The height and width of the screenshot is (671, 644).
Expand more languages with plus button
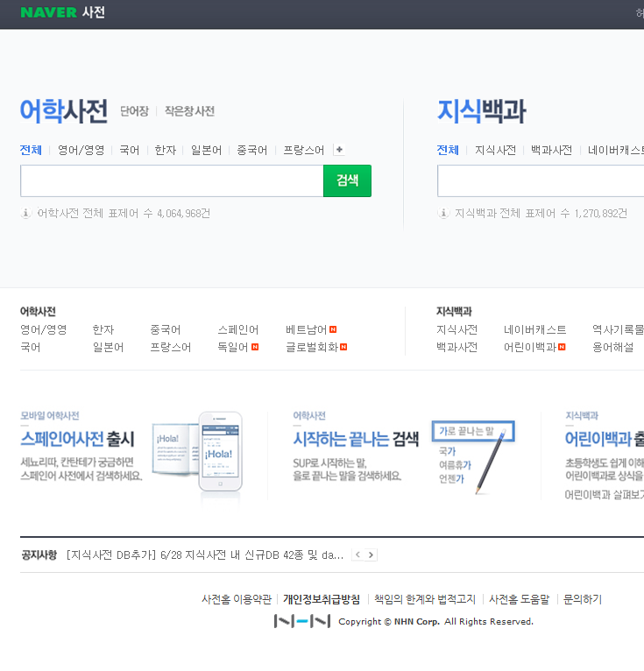(339, 150)
